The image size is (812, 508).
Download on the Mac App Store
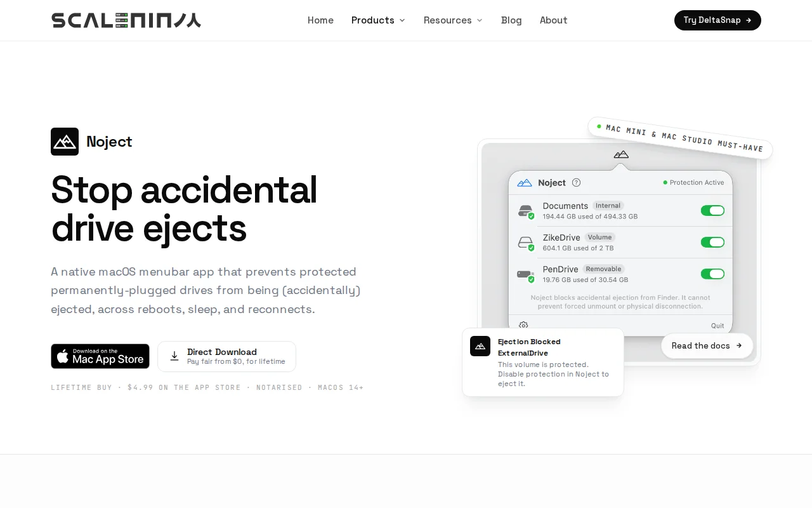click(100, 356)
